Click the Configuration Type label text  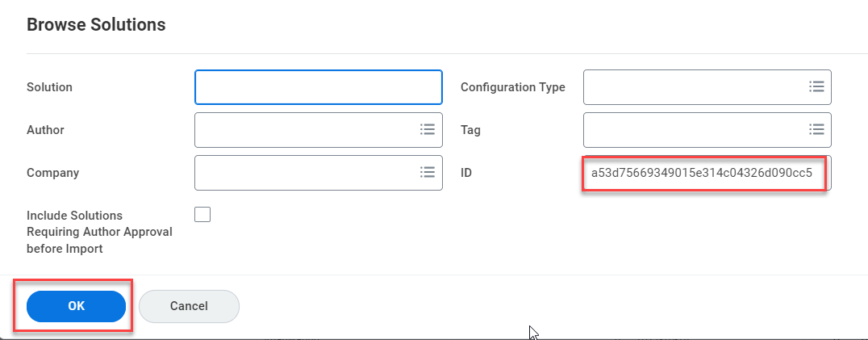tap(512, 87)
